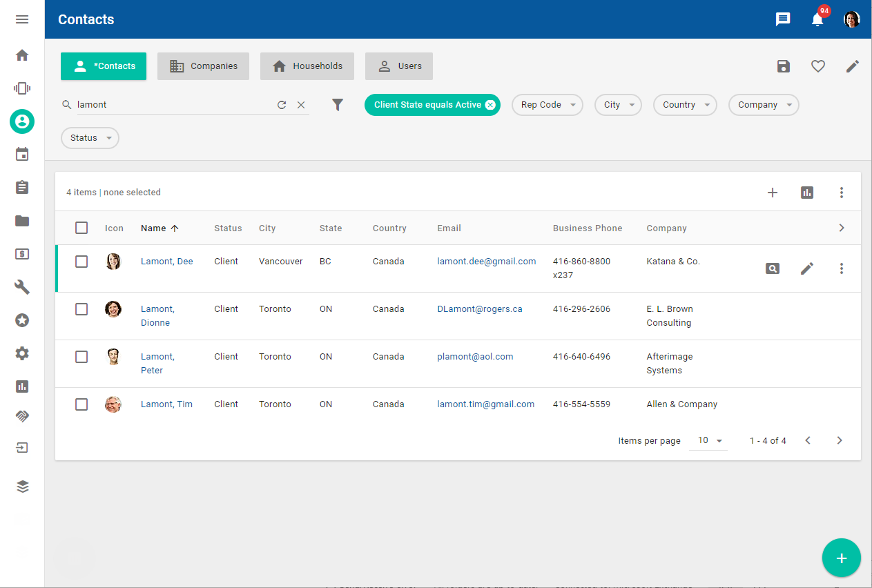Viewport: 872px width, 588px height.
Task: Click the calendar icon in sidebar
Action: click(x=22, y=154)
